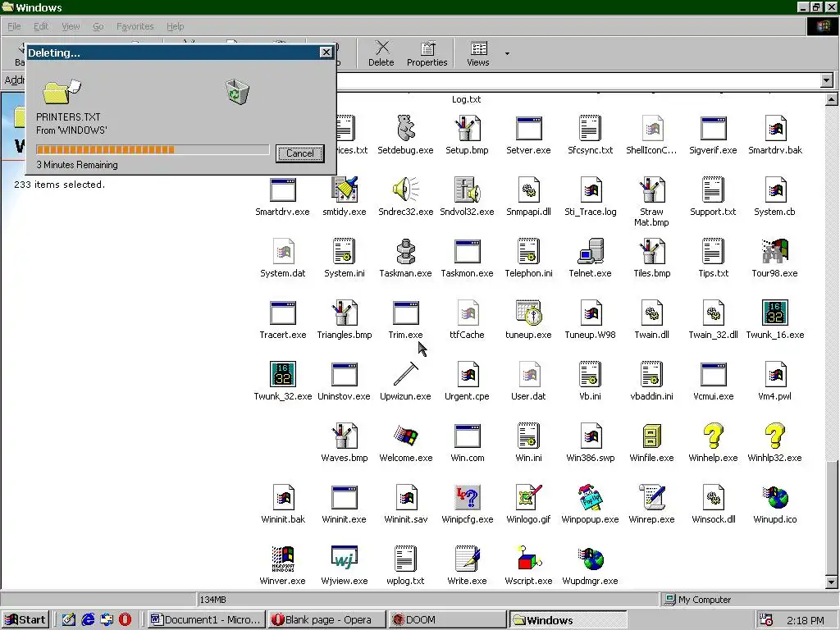Select the Setup.bmp file icon
This screenshot has width=840, height=630.
[467, 129]
